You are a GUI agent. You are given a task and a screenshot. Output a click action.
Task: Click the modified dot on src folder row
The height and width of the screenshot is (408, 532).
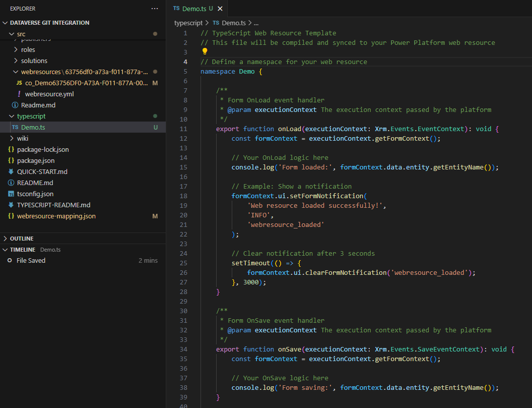tap(155, 34)
